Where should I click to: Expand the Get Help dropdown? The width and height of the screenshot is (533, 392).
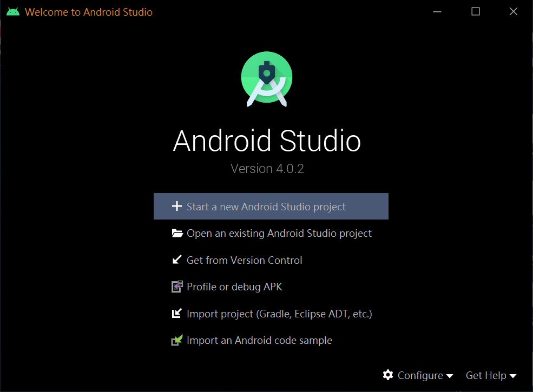pyautogui.click(x=491, y=375)
